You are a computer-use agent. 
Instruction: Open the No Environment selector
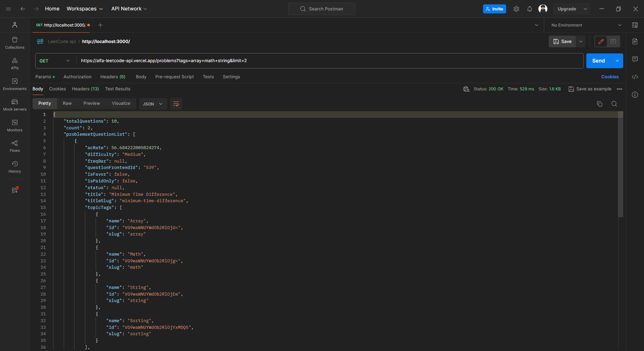586,25
